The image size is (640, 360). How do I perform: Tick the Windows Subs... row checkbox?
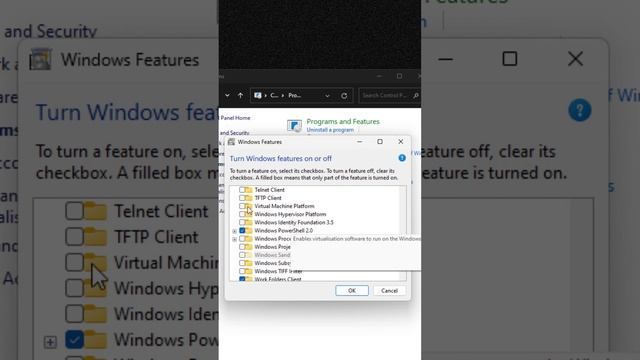(242, 263)
